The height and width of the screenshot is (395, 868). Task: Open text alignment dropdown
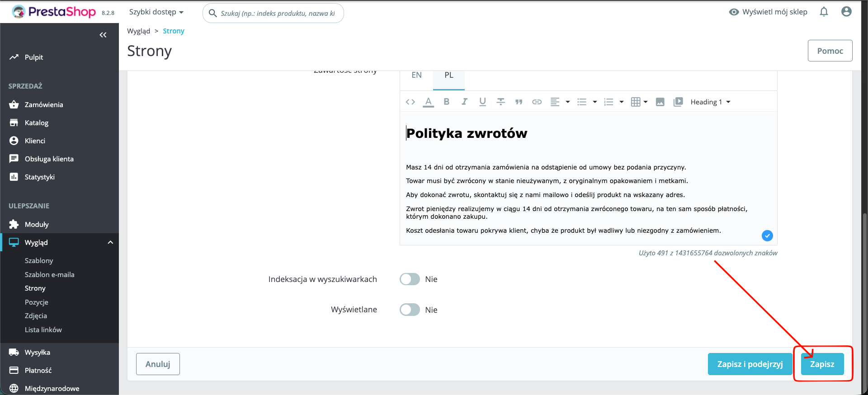[x=560, y=102]
